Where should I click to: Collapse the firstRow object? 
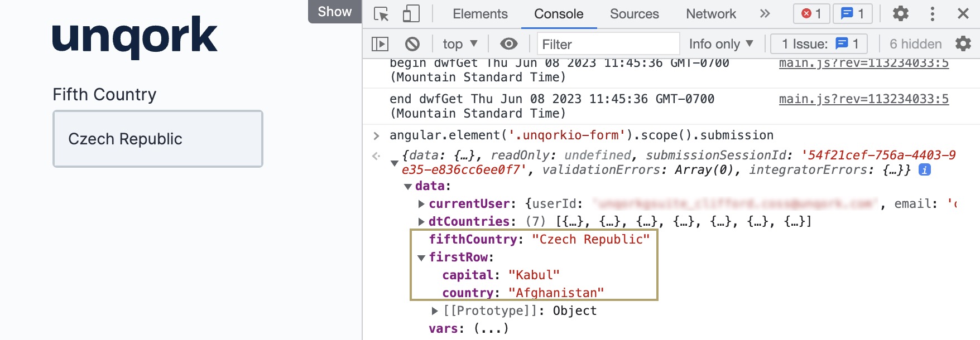pos(422,258)
